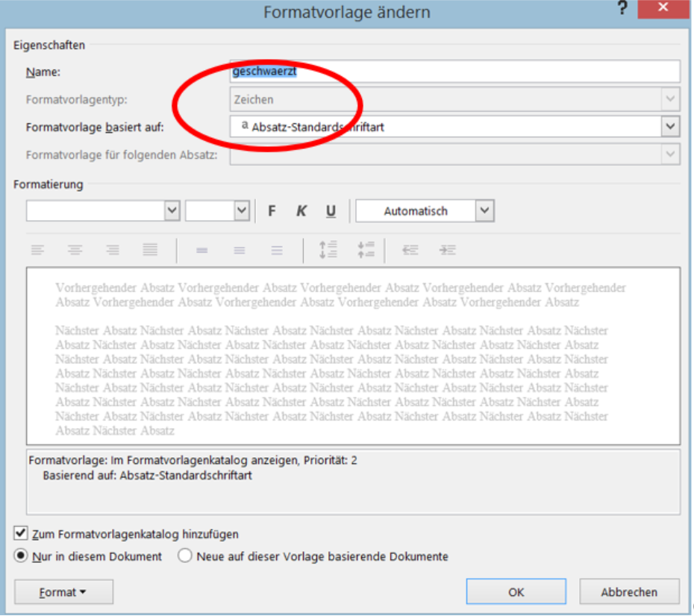The image size is (694, 616).
Task: Expand the font name dropdown
Action: click(172, 211)
